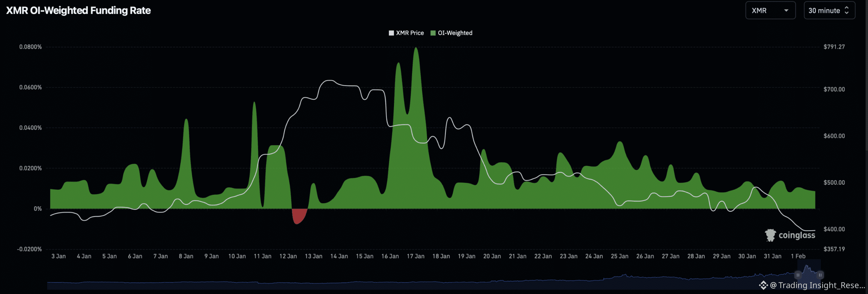Click the 23 Jan date label
Viewport: 868px width, 294px height.
point(569,256)
